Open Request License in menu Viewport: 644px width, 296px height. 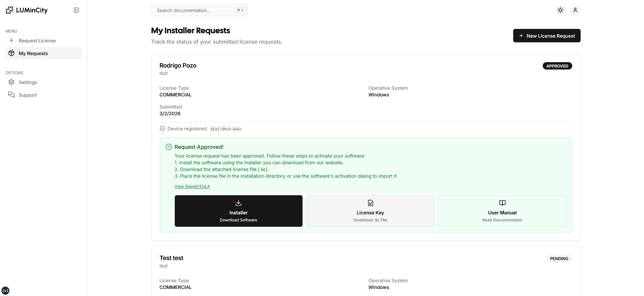coord(44,41)
